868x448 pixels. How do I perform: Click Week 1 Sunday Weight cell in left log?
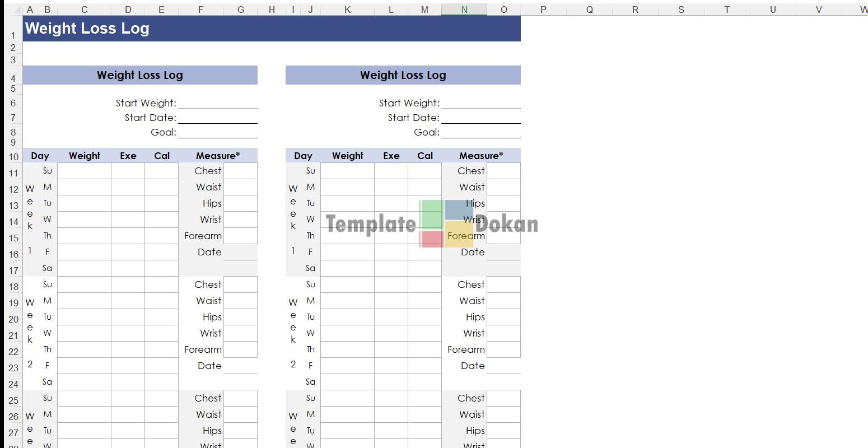click(x=84, y=171)
